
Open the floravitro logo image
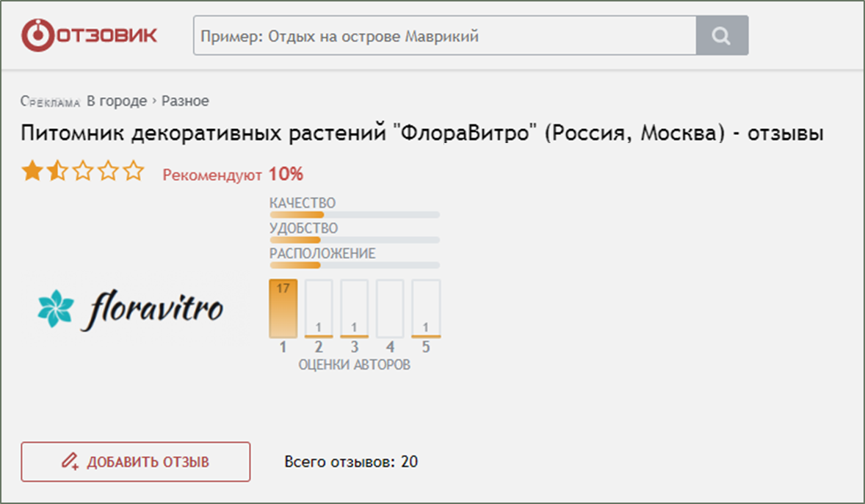coord(130,310)
